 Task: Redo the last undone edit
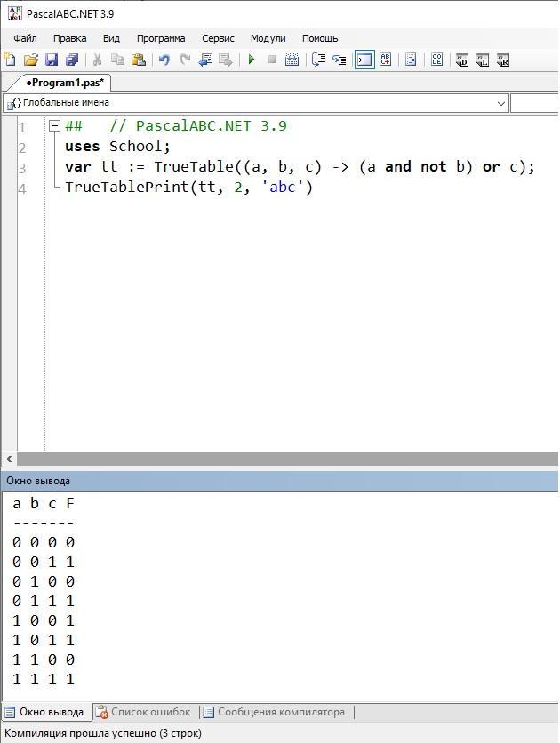185,60
